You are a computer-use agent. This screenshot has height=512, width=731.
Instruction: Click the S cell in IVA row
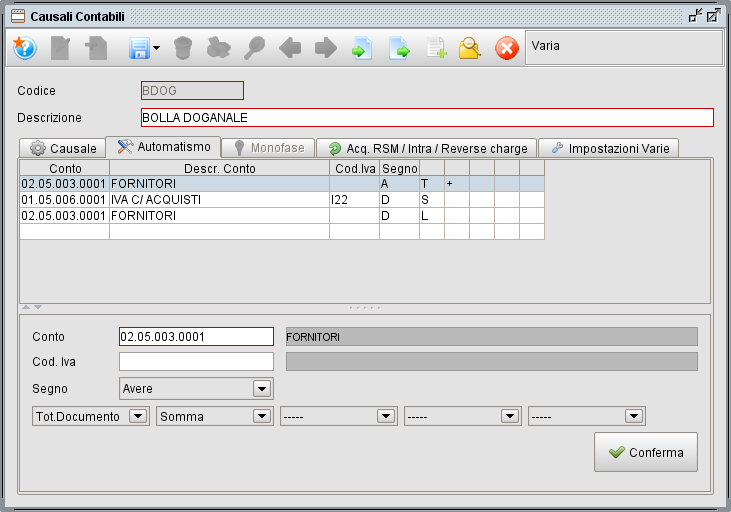[432, 200]
